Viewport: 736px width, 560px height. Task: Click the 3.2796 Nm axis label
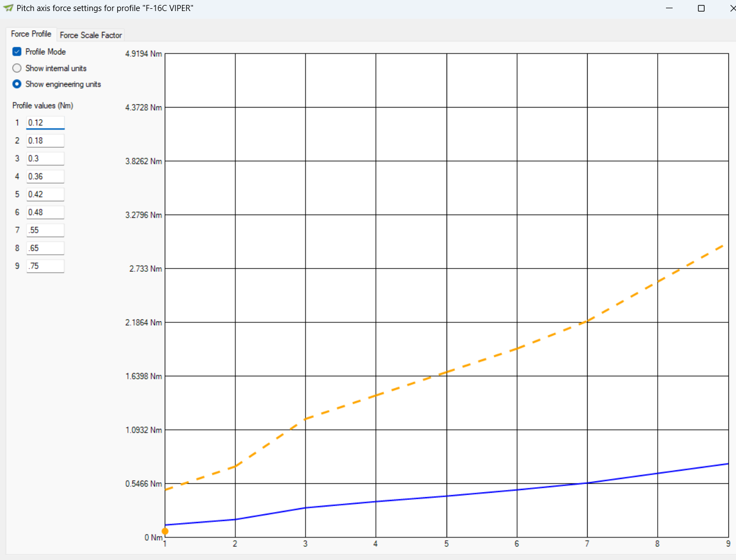(143, 215)
